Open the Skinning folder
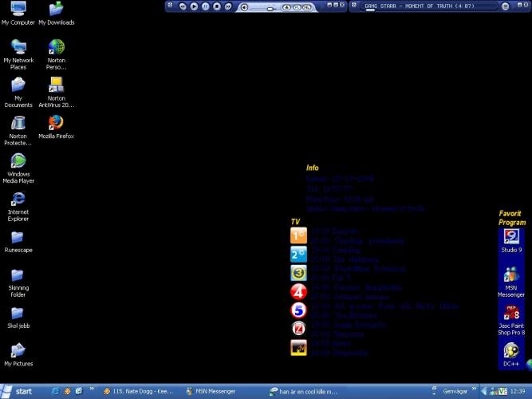Image resolution: width=532 pixels, height=399 pixels. tap(18, 282)
